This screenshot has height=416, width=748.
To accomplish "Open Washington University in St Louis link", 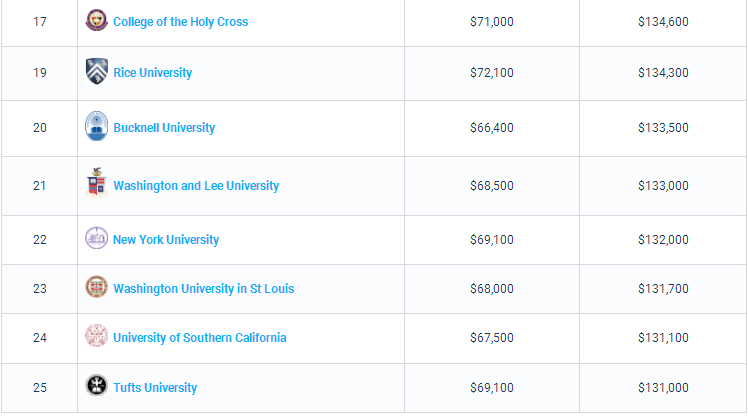I will click(203, 289).
